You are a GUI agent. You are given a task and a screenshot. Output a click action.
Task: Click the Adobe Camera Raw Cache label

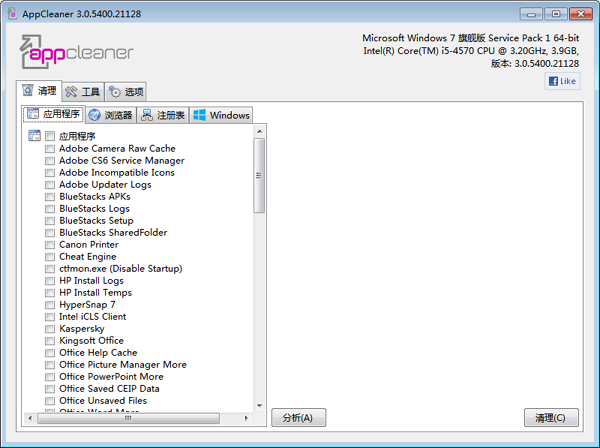[x=117, y=148]
